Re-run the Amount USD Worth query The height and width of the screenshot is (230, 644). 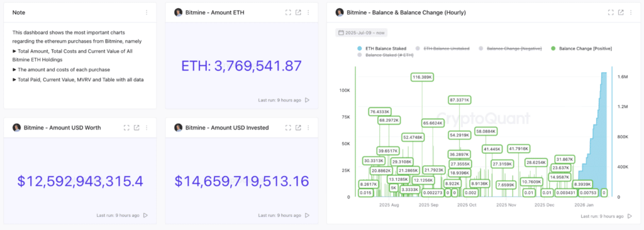[145, 215]
